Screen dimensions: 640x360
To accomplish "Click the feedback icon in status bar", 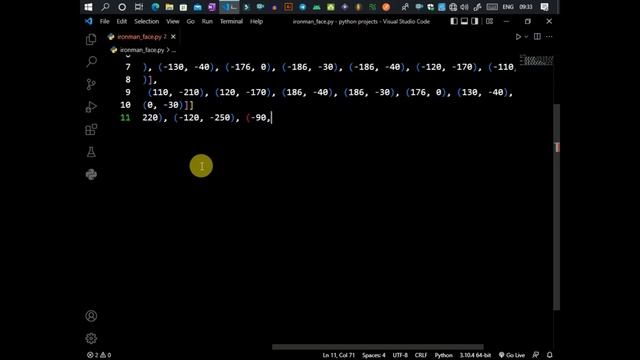I will click(x=536, y=355).
